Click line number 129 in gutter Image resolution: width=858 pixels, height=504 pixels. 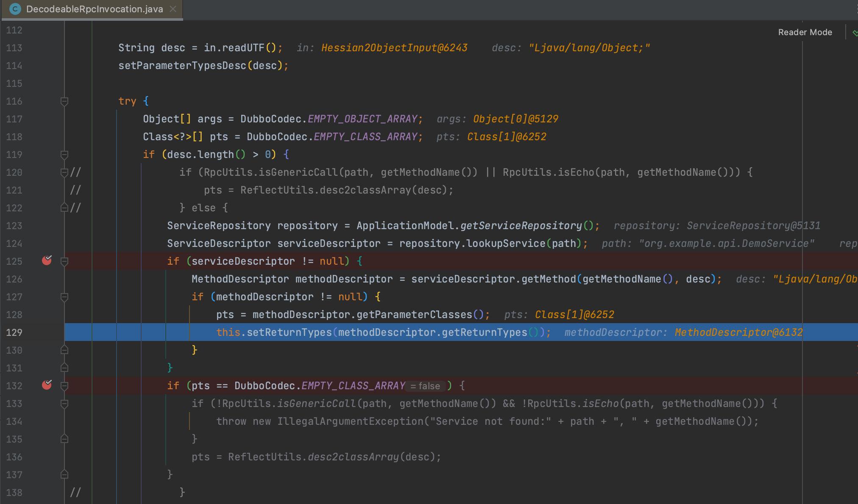click(x=14, y=332)
